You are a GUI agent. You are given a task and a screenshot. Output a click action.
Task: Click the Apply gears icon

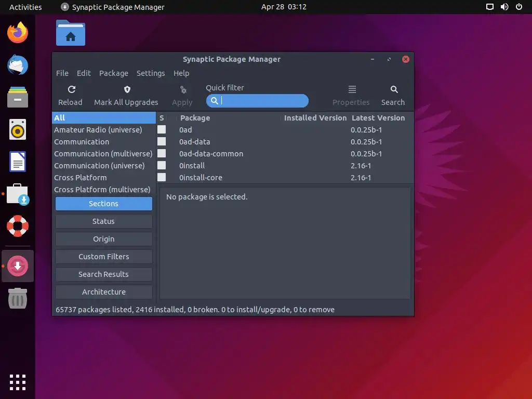[183, 89]
